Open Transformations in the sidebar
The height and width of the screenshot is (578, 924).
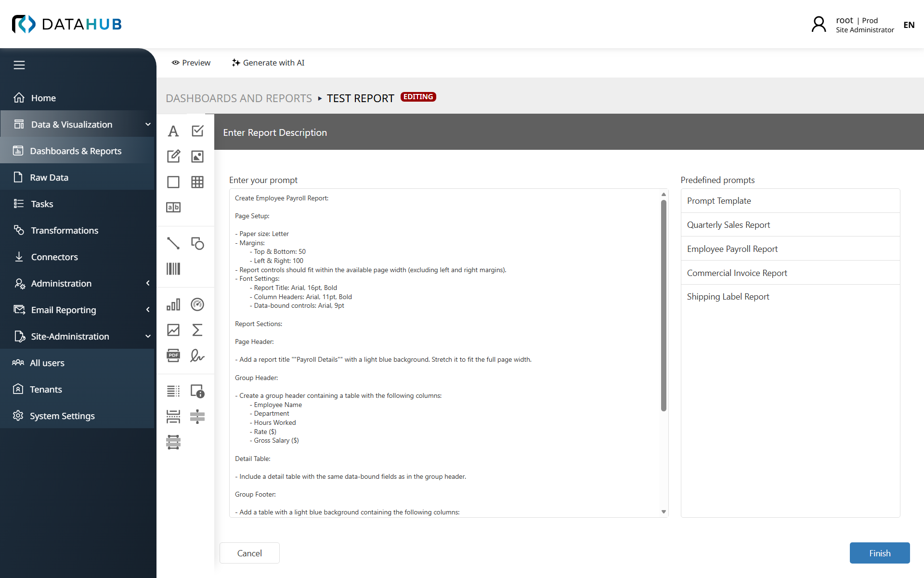coord(65,230)
